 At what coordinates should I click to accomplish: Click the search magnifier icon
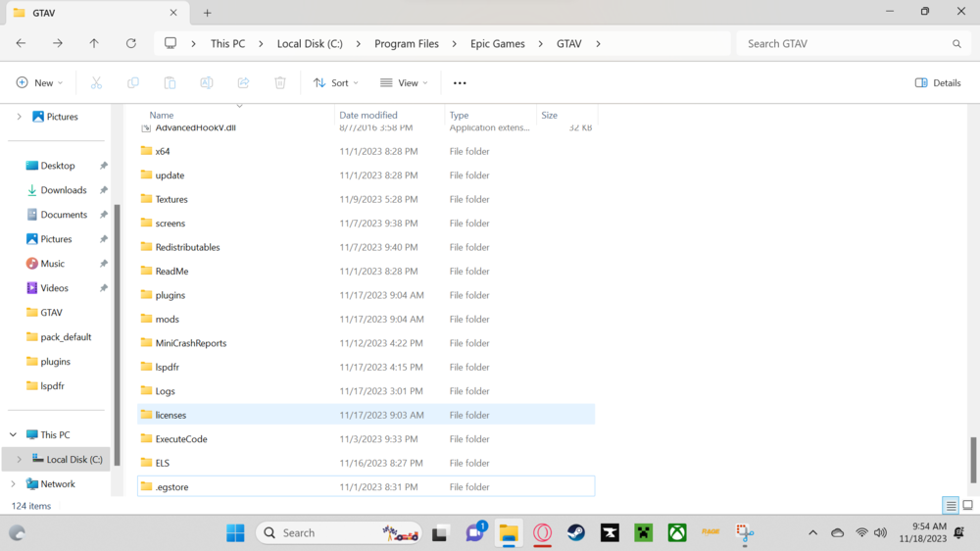(x=956, y=44)
